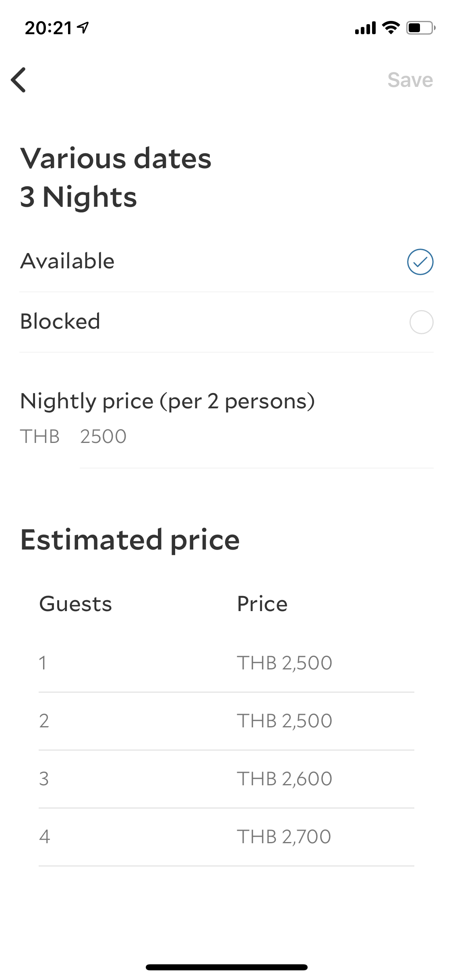Image resolution: width=453 pixels, height=980 pixels.
Task: Tap the THB currency label
Action: point(40,436)
